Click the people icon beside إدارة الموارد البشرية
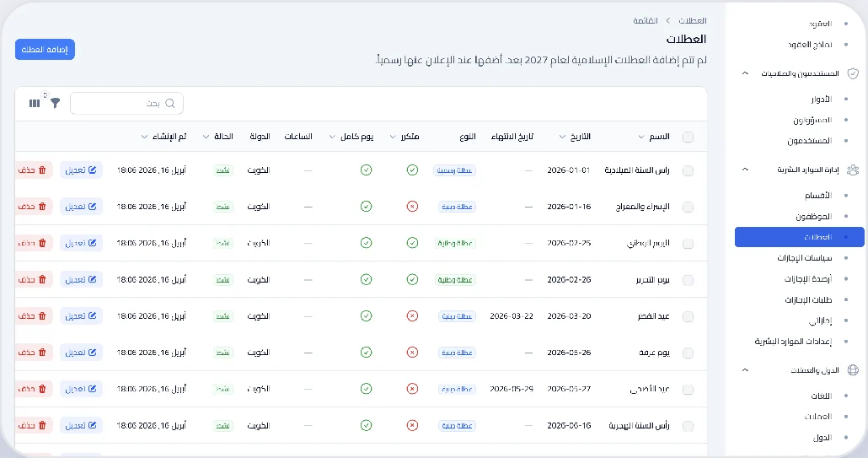The width and height of the screenshot is (868, 458). point(853,170)
